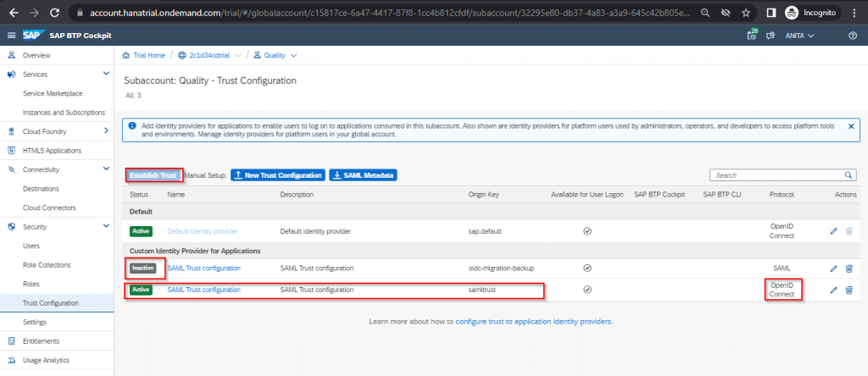Close the blue information banner

(x=851, y=126)
